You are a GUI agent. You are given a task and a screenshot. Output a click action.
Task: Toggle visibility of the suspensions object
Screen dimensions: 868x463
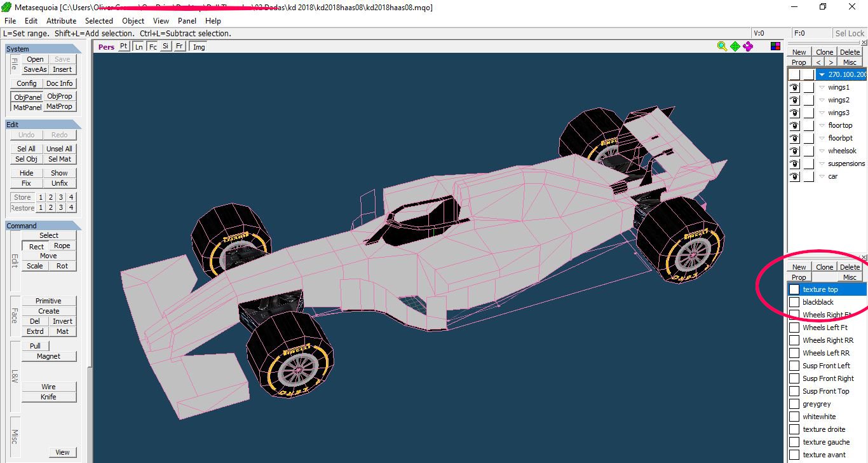[794, 164]
